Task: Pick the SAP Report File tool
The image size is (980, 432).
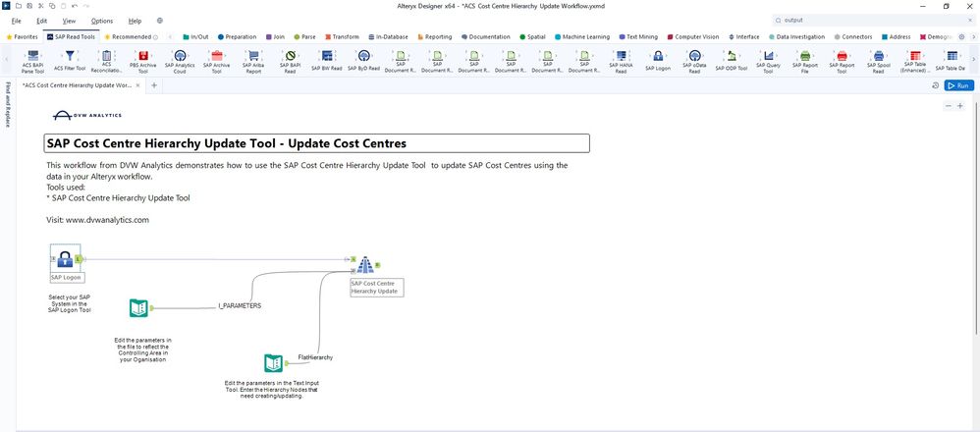Action: pos(805,61)
